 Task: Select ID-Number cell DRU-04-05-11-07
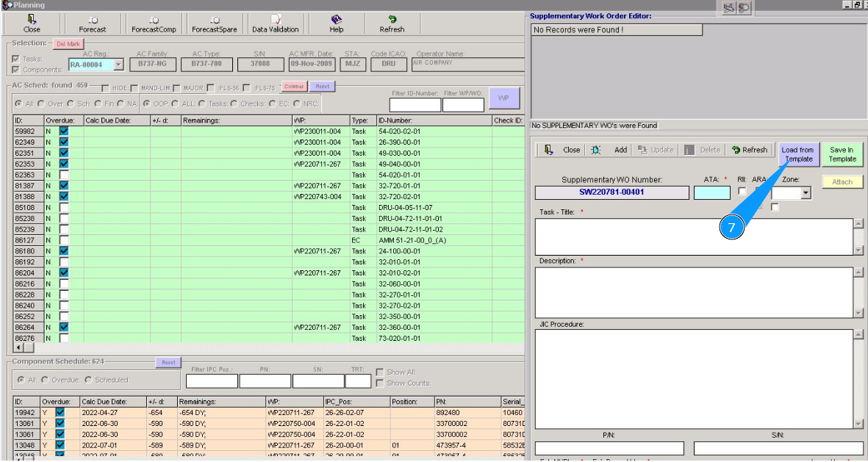pyautogui.click(x=434, y=207)
